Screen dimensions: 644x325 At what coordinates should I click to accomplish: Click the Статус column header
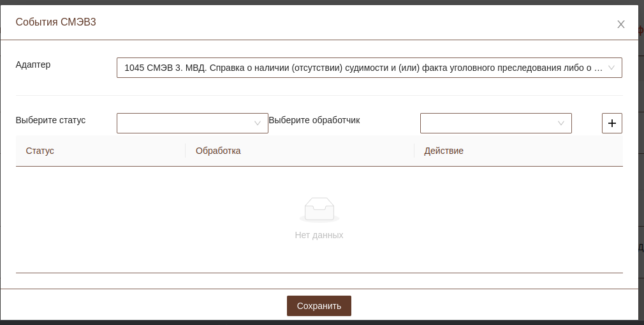point(40,151)
